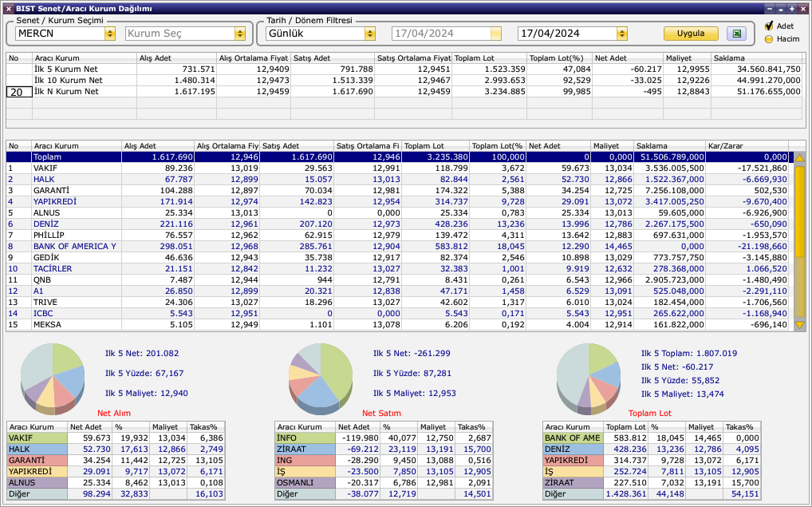Click the Net Adet header in the summary table
Image resolution: width=812 pixels, height=507 pixels.
tap(628, 58)
